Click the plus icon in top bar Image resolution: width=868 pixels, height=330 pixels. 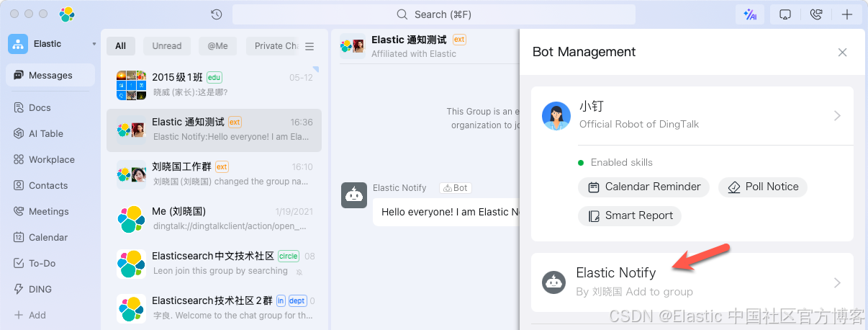[847, 14]
